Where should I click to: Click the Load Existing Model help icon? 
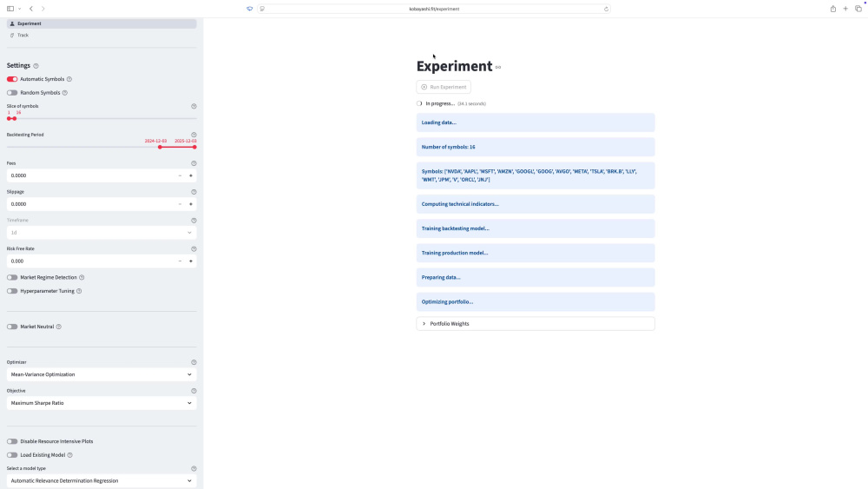click(69, 455)
